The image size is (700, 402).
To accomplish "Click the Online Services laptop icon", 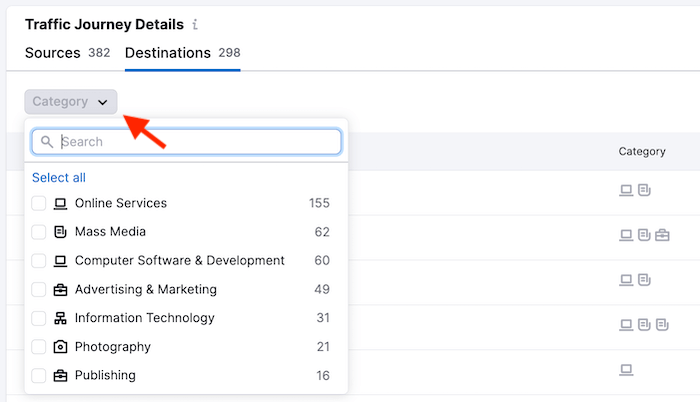I will pos(60,204).
